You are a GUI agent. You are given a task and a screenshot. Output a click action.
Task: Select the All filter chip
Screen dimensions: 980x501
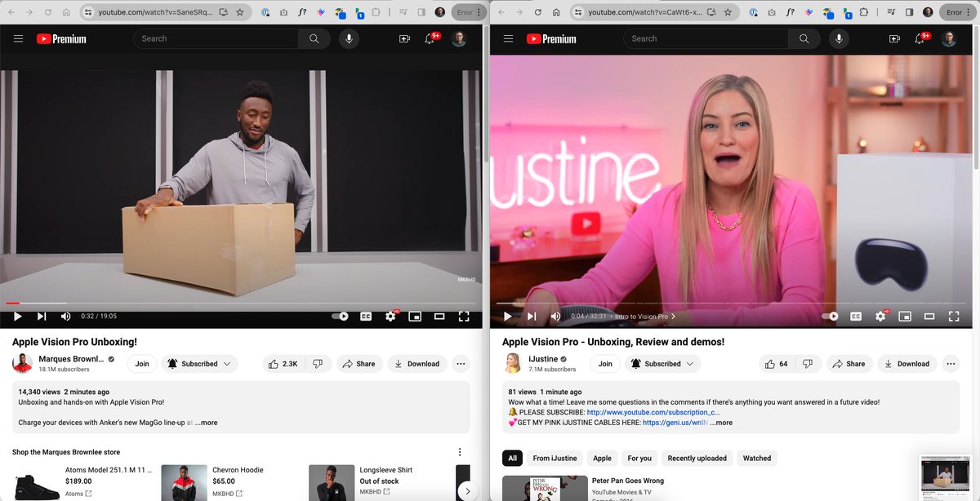[x=512, y=458]
